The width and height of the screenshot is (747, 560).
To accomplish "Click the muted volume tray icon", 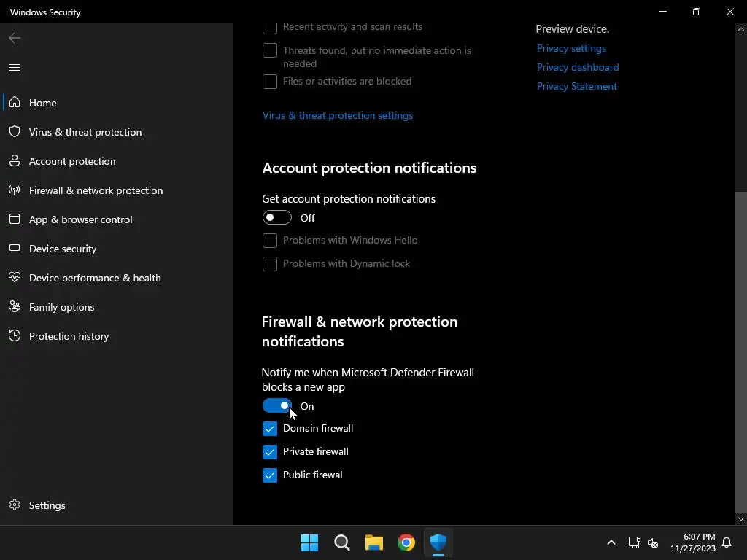I will [653, 542].
